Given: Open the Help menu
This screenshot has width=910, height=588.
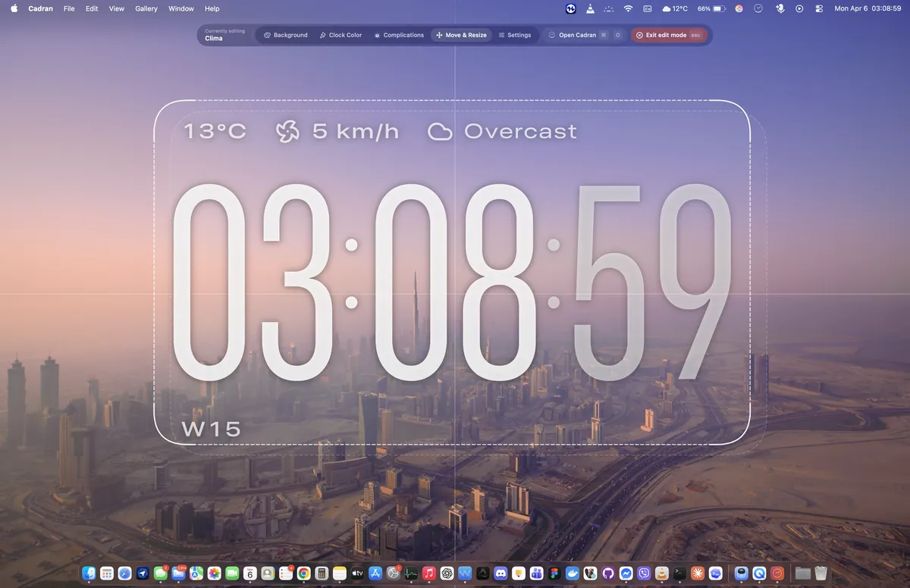Looking at the screenshot, I should click(212, 8).
